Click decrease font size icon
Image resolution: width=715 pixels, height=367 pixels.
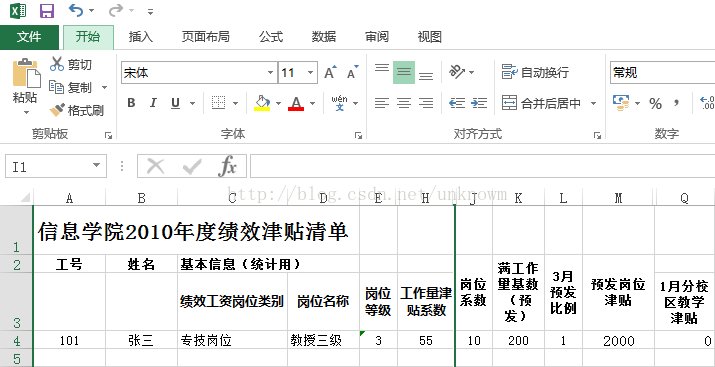(x=353, y=72)
